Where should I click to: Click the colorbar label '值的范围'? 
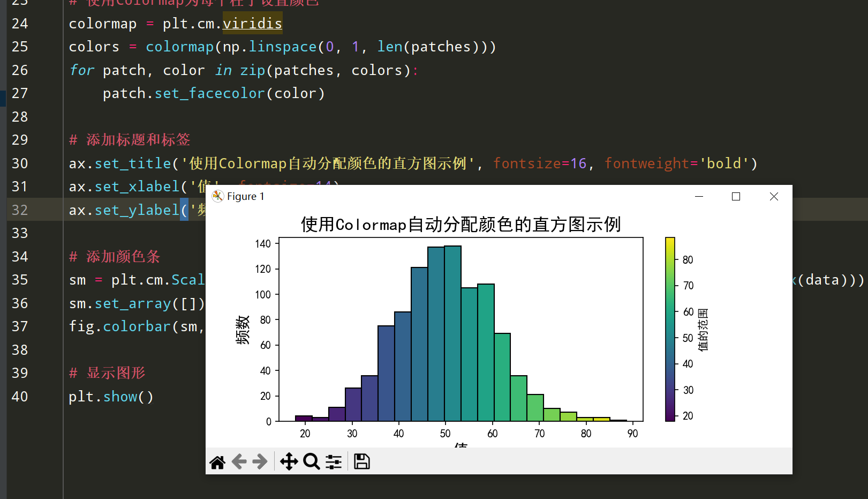pos(703,330)
